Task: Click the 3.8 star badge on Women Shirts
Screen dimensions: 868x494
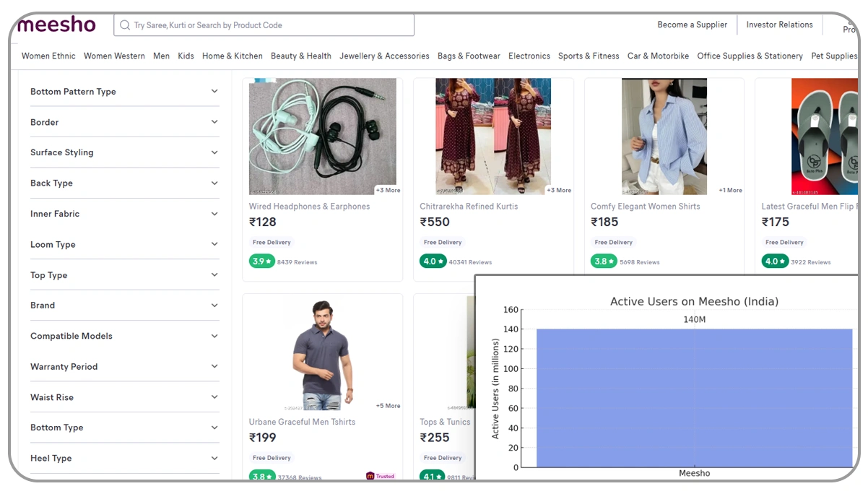Action: point(604,261)
